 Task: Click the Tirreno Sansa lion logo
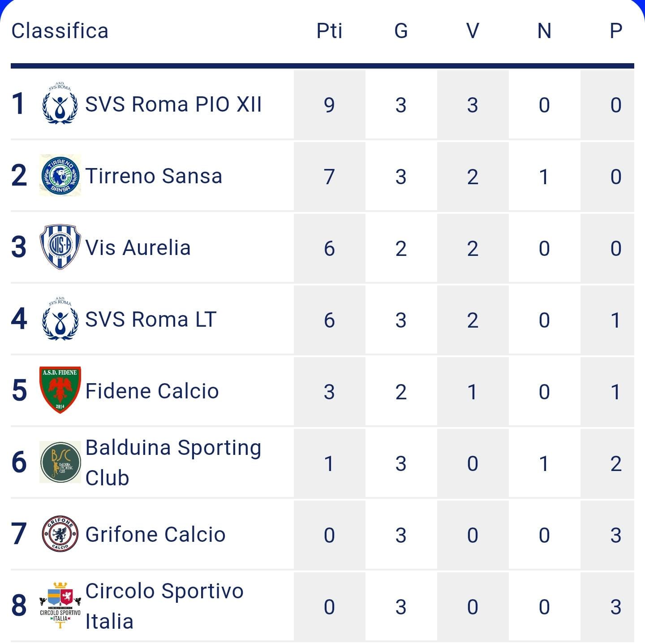click(x=60, y=175)
